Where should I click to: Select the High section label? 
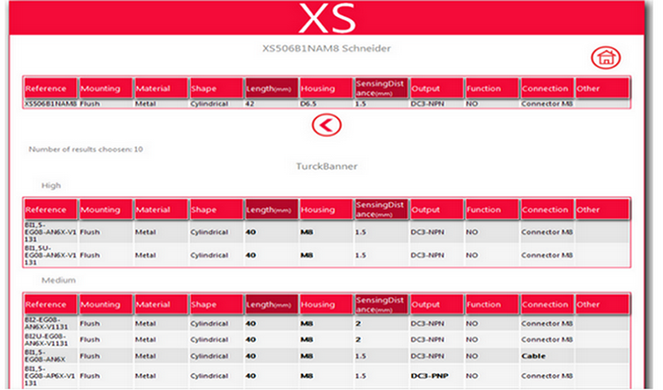click(51, 185)
